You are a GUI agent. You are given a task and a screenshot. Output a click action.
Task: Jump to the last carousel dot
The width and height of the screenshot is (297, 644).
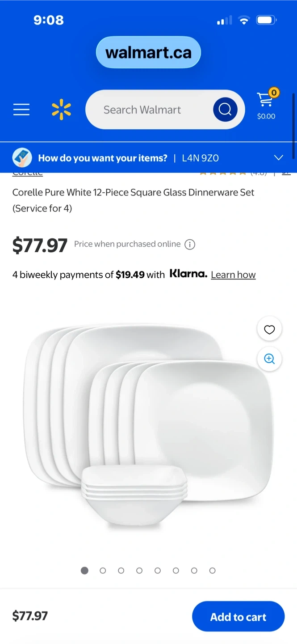tap(213, 571)
